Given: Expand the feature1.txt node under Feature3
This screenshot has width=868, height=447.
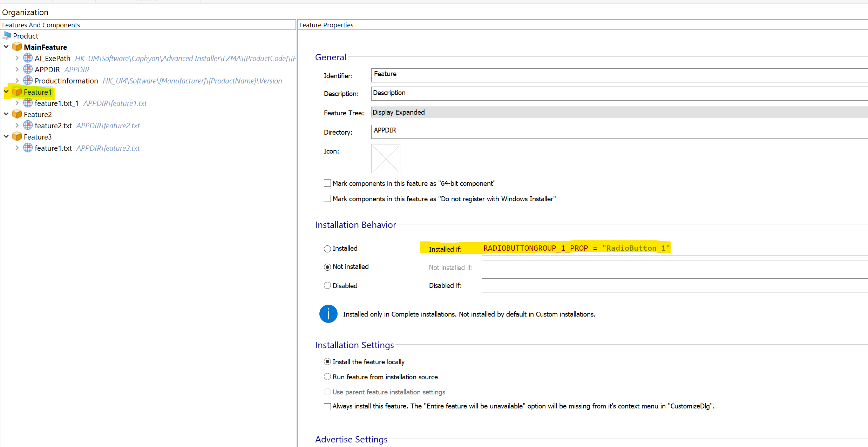Looking at the screenshot, I should pyautogui.click(x=17, y=148).
